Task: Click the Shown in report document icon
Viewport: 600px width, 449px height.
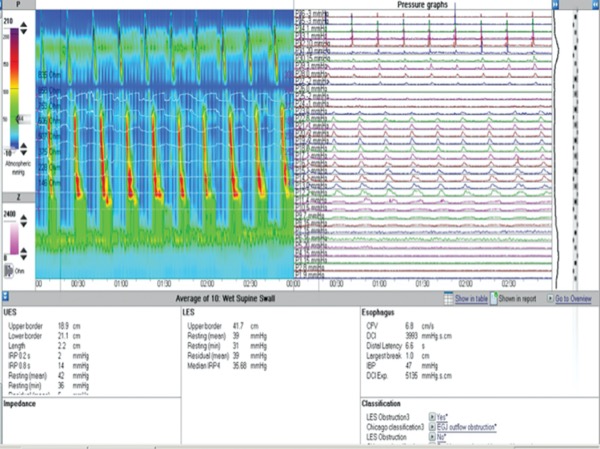Action: (494, 298)
